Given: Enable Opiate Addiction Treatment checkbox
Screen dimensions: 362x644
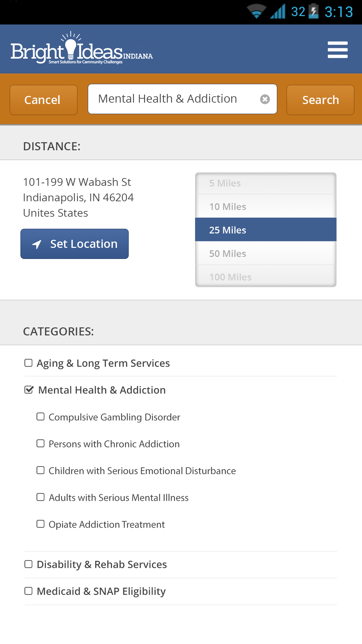Looking at the screenshot, I should click(x=41, y=524).
